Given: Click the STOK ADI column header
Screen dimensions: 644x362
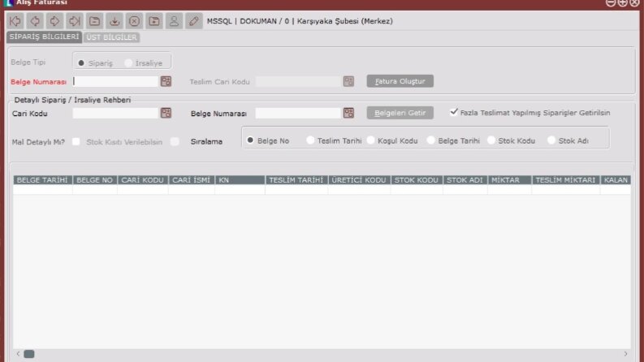Looking at the screenshot, I should tap(465, 180).
